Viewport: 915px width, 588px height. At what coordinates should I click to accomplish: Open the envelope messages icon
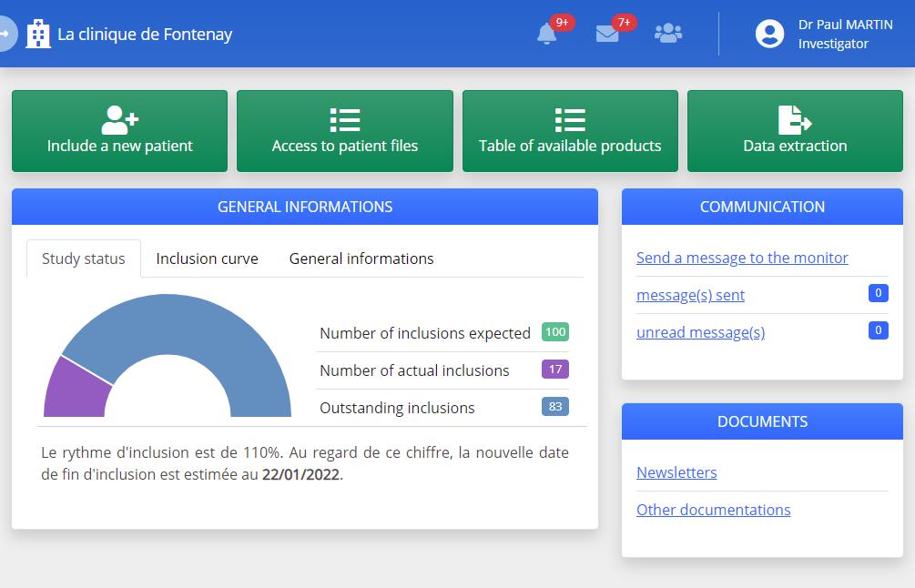(607, 35)
